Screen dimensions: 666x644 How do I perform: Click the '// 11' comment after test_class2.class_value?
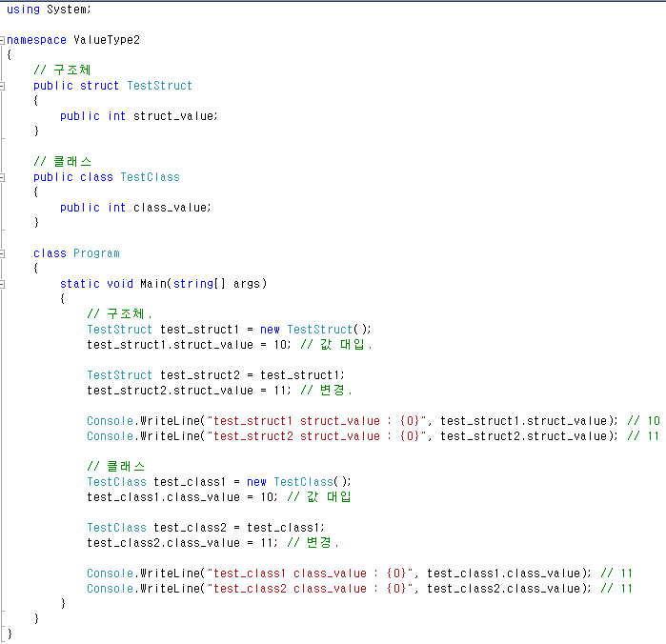point(616,589)
